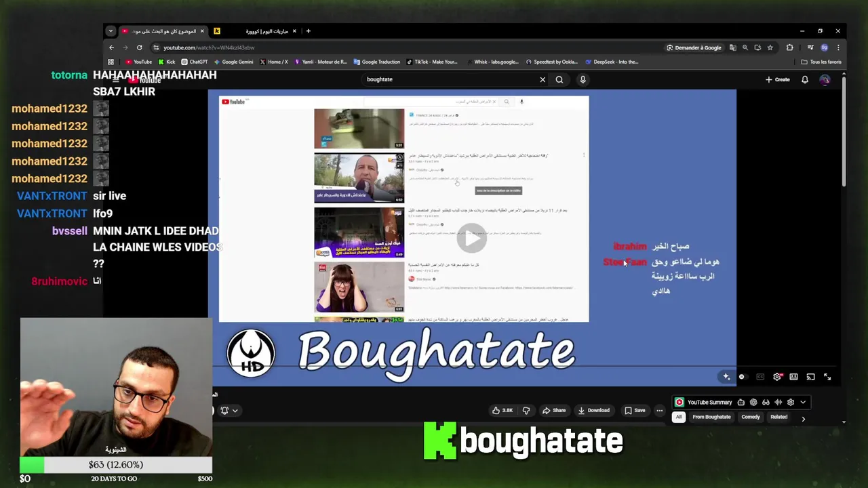Open the YouTube notifications bell
The image size is (868, 488).
[x=805, y=79]
